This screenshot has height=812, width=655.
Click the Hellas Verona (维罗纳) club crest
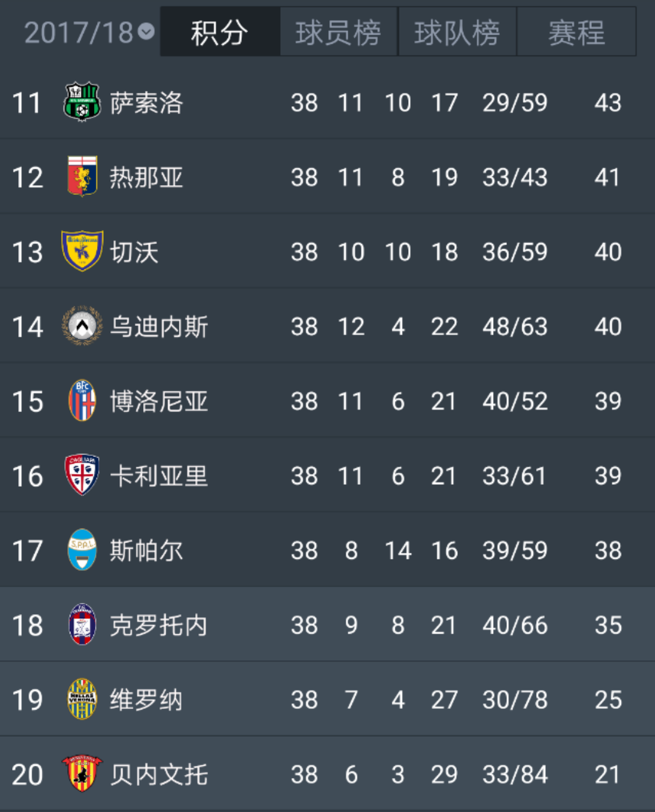82,699
